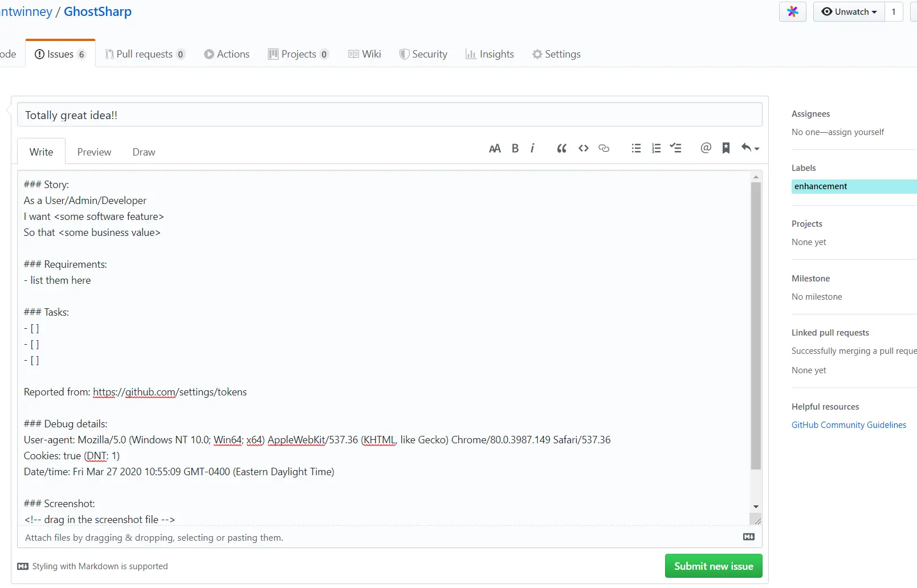View the Insights tab
This screenshot has height=588, width=917.
pyautogui.click(x=490, y=54)
